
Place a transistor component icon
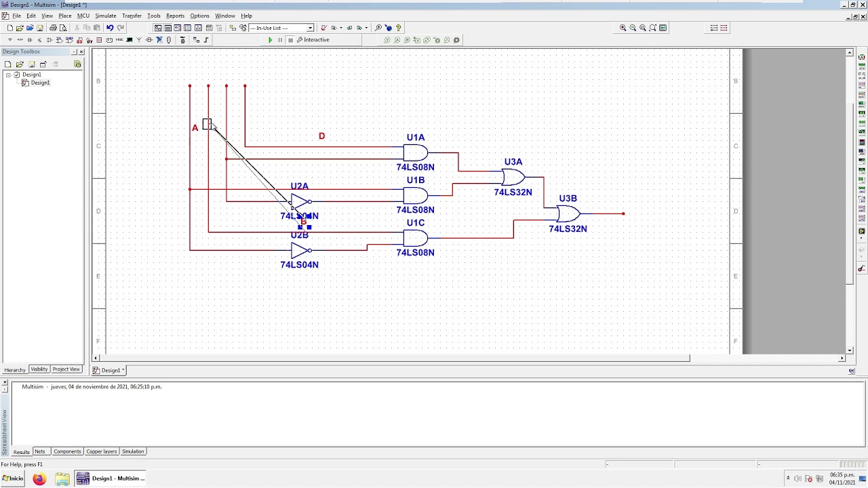tap(39, 40)
